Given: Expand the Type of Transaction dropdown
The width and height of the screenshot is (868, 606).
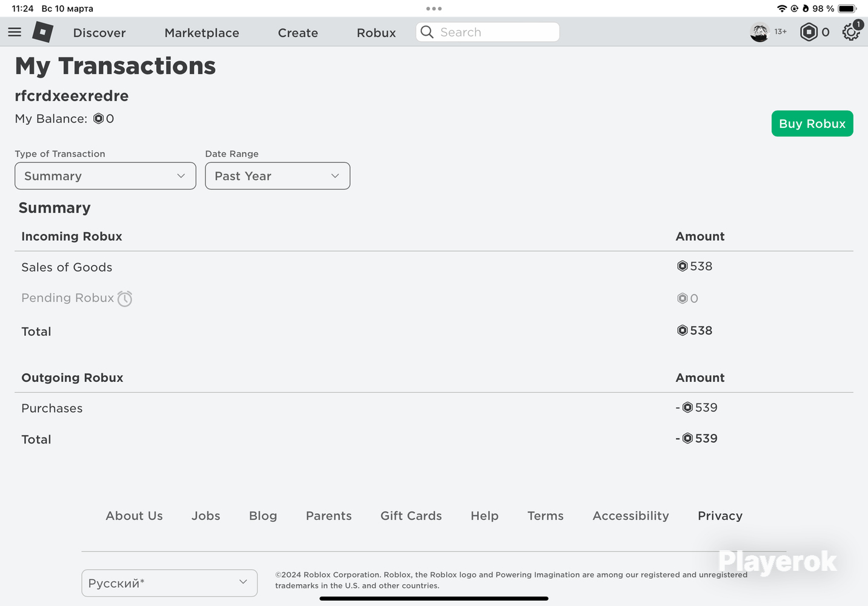Looking at the screenshot, I should 105,176.
